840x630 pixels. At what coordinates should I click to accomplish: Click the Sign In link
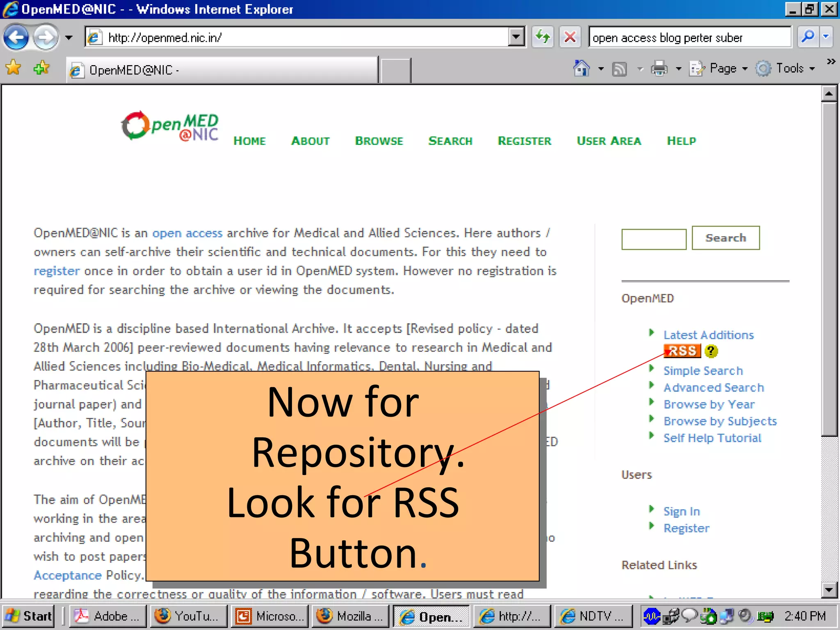682,511
